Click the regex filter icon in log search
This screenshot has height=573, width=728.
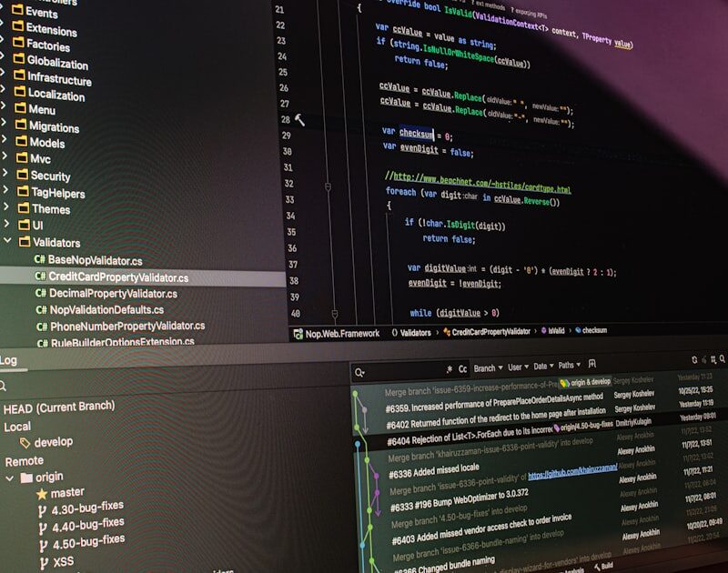pos(448,369)
